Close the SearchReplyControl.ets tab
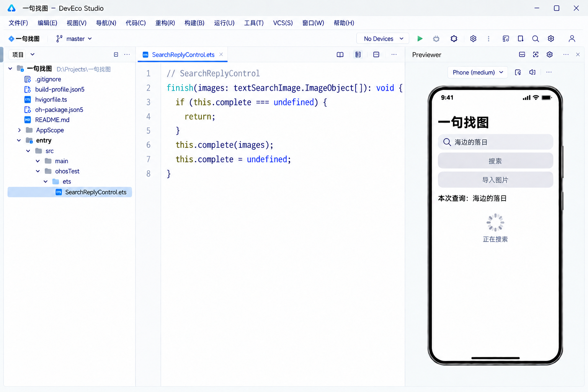 click(221, 54)
